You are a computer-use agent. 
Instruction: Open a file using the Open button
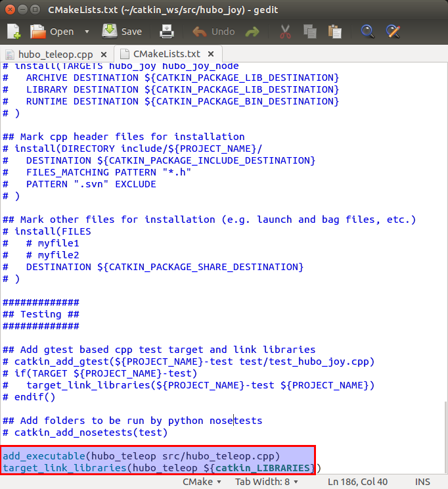pyautogui.click(x=52, y=31)
